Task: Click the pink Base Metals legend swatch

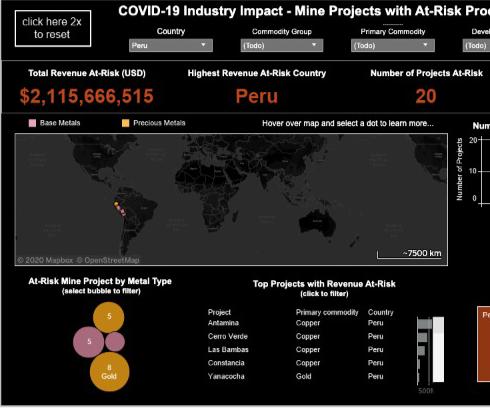Action: pos(32,123)
